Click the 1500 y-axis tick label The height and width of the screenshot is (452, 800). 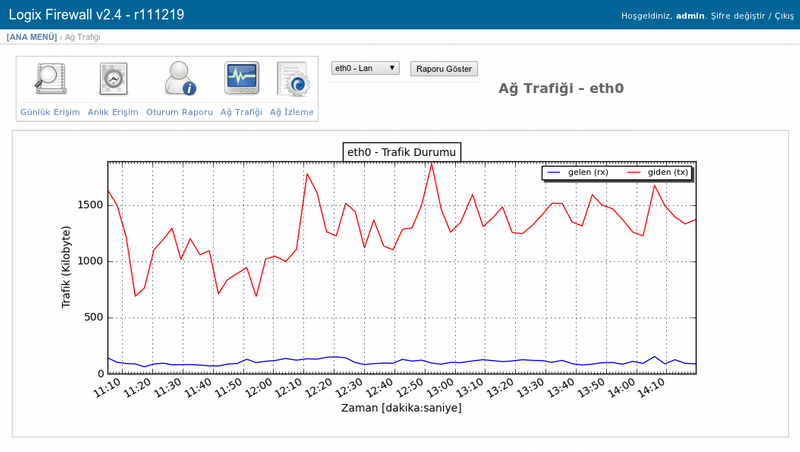click(90, 205)
